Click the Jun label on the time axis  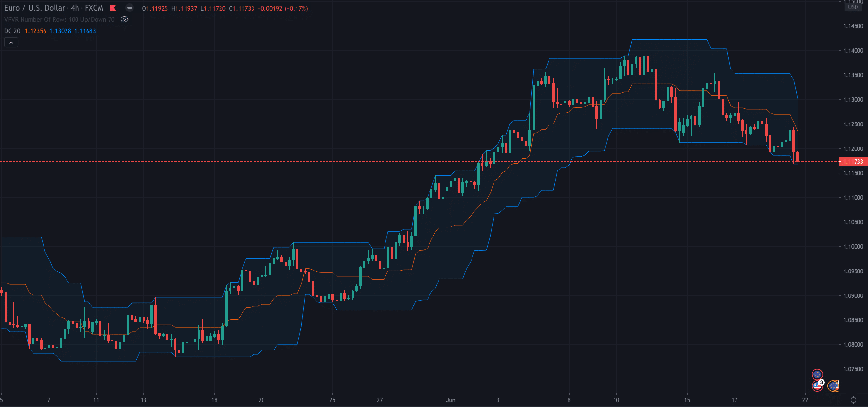[x=450, y=400]
